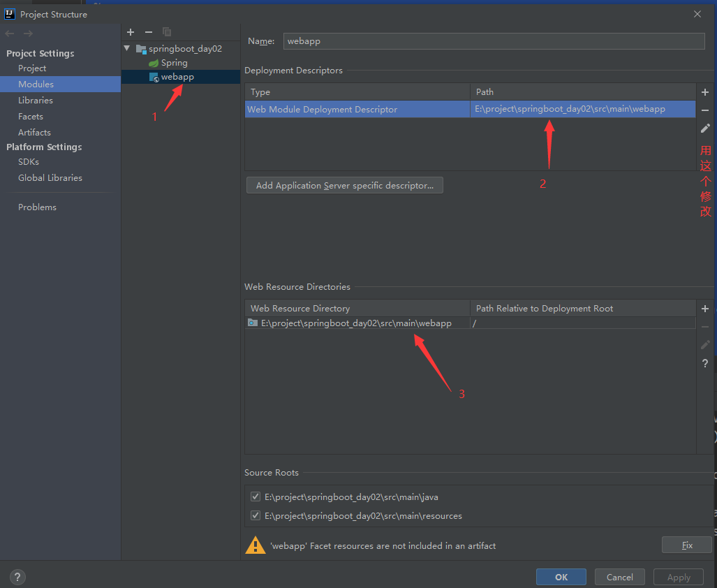This screenshot has height=588, width=717.
Task: Edit the web resource directory with the pencil icon
Action: (705, 345)
